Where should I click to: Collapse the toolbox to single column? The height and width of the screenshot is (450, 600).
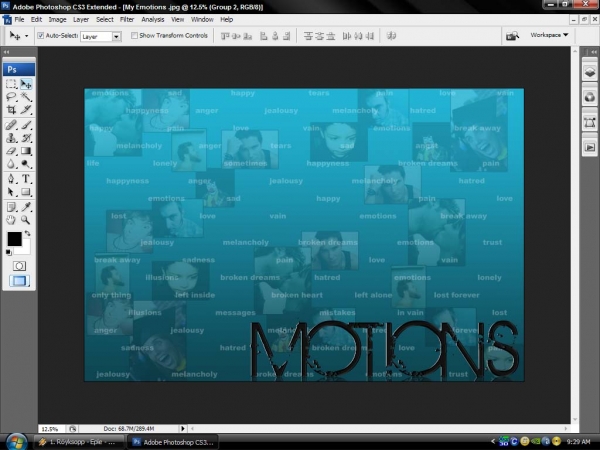6,52
